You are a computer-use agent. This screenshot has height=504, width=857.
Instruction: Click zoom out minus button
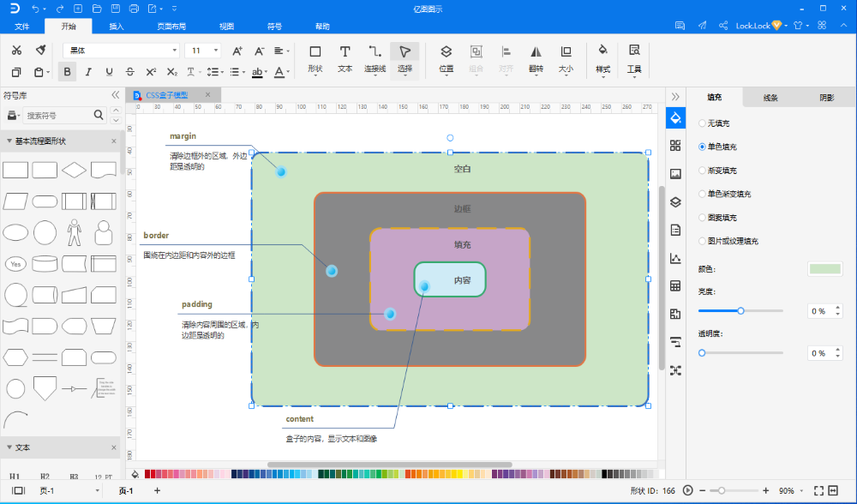point(703,490)
